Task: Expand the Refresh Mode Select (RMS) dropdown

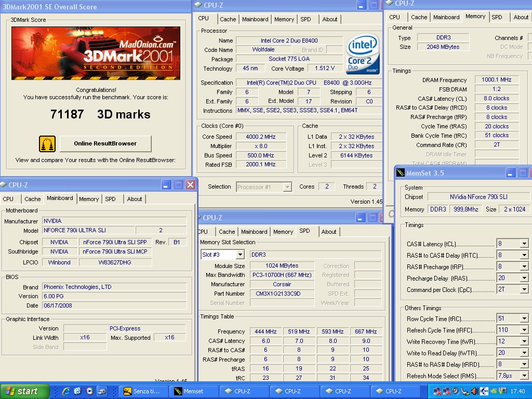Action: pos(524,376)
